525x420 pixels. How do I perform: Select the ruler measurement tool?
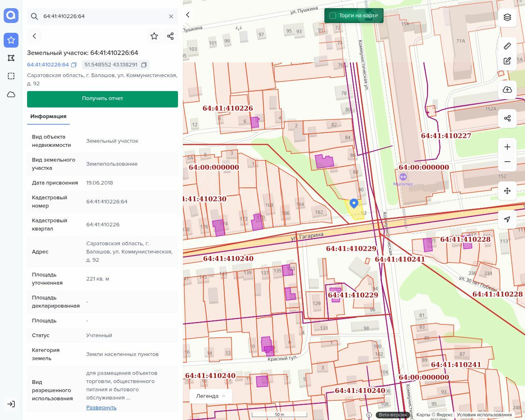pos(507,46)
